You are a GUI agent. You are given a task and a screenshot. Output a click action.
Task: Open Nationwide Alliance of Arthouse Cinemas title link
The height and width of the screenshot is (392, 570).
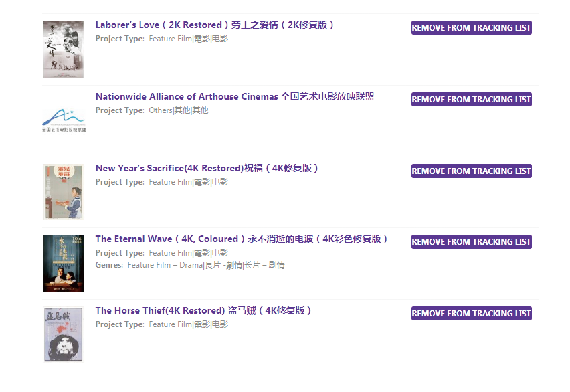tap(235, 97)
